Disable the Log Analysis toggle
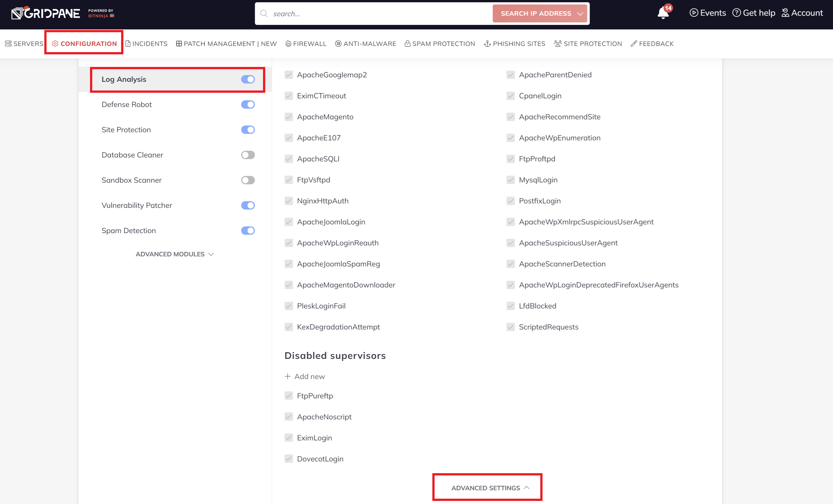Viewport: 833px width, 504px height. [x=248, y=79]
